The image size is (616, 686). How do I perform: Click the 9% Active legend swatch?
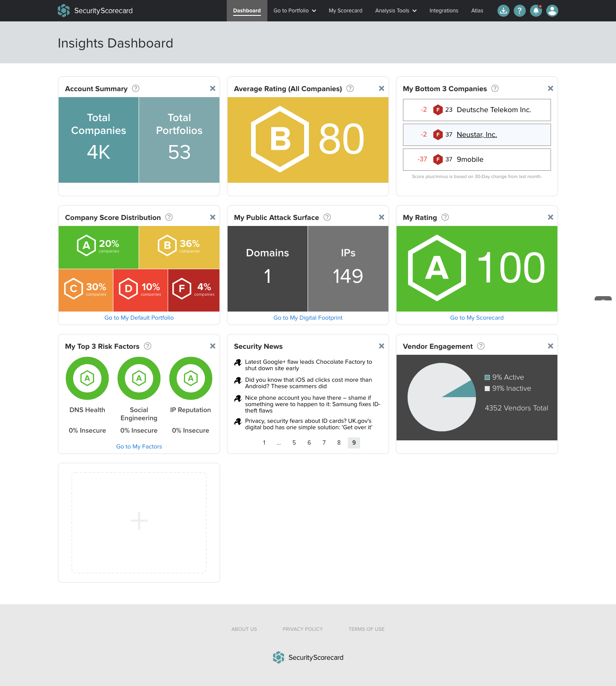click(487, 377)
